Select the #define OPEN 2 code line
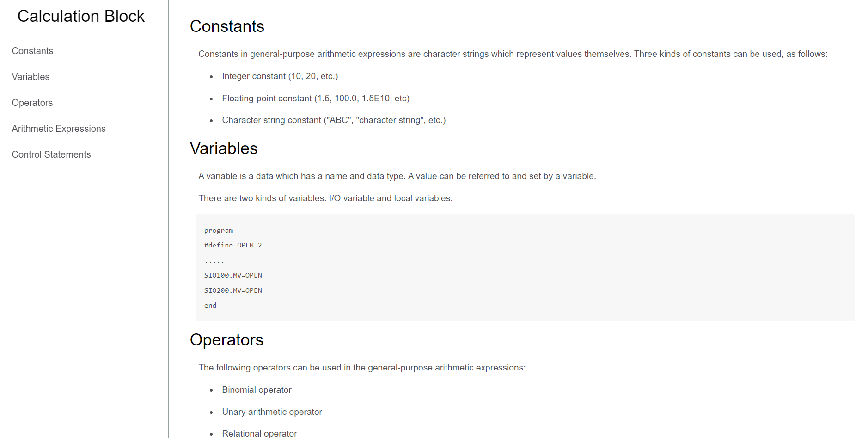The image size is (868, 438). [x=233, y=245]
